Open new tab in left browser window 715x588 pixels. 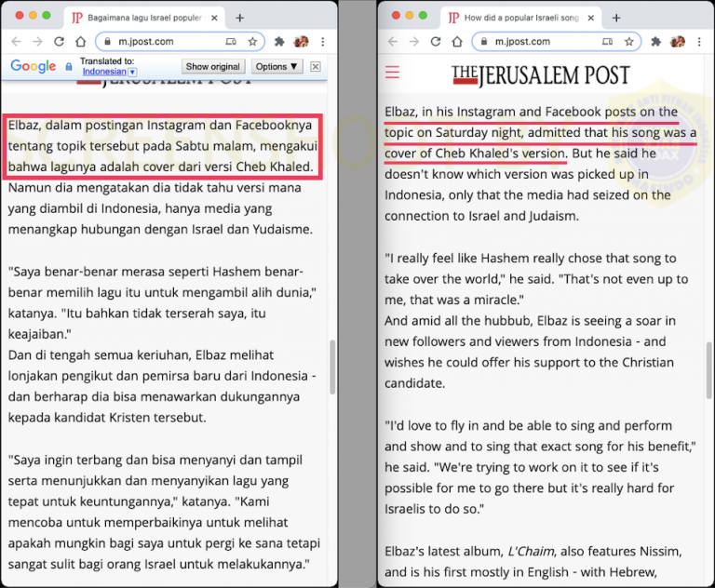tap(240, 18)
